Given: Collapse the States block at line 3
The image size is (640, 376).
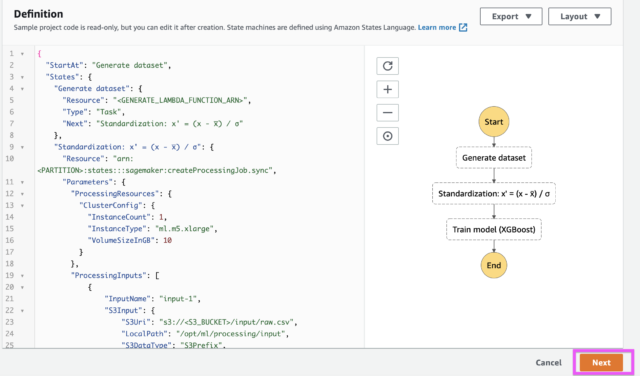Looking at the screenshot, I should 22,77.
